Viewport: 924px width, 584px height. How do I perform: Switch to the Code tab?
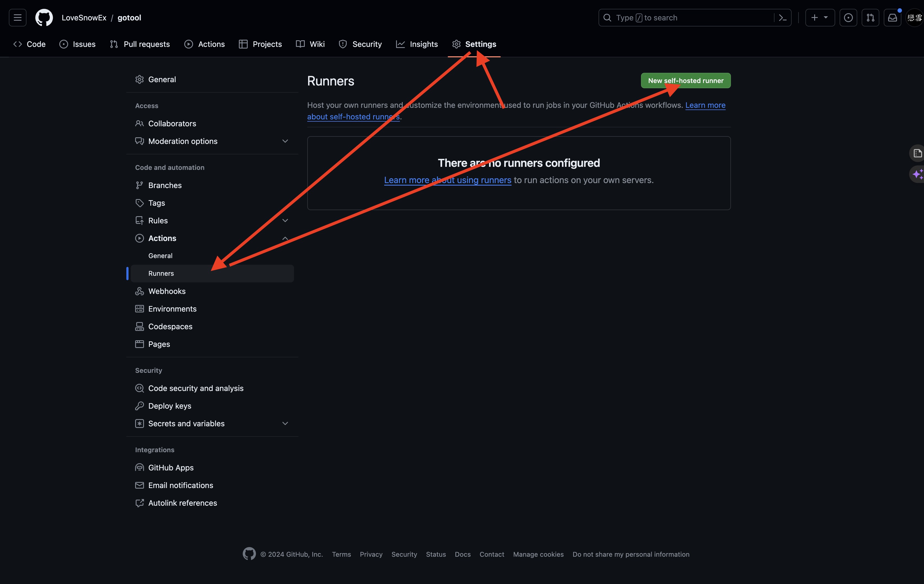(x=30, y=44)
